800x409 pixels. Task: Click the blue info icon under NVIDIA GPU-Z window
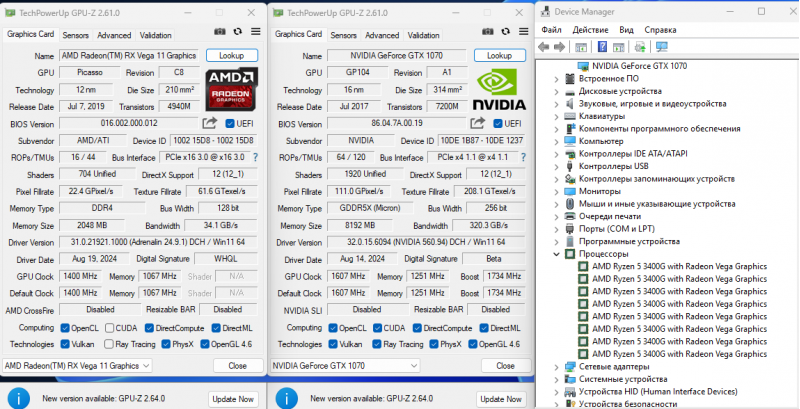(x=287, y=398)
